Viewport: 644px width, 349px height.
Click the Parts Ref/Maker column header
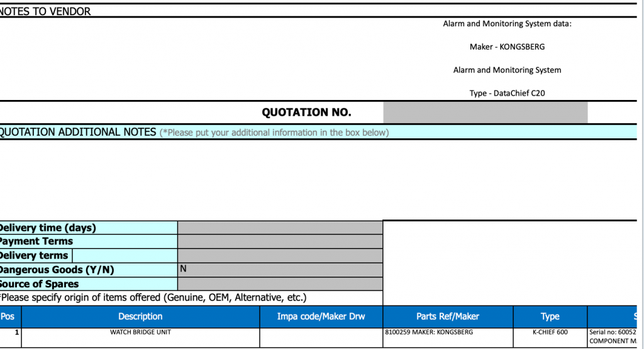447,316
